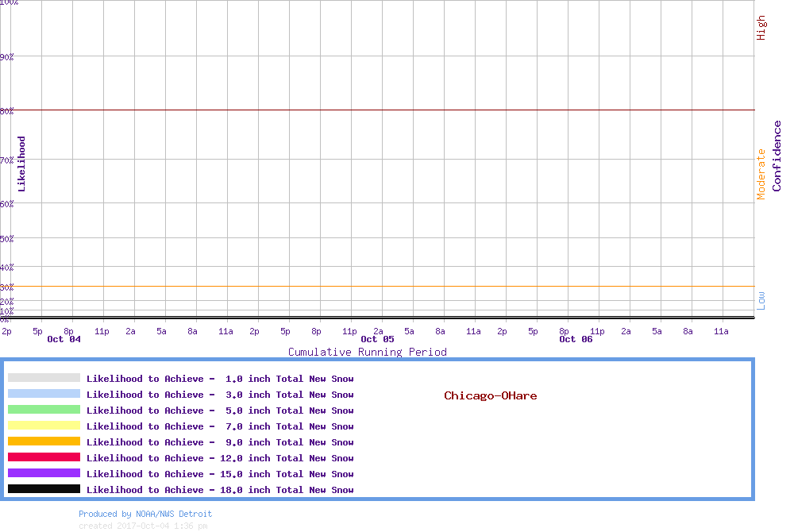Click the black 18.0 inch legend swatch

pos(44,489)
